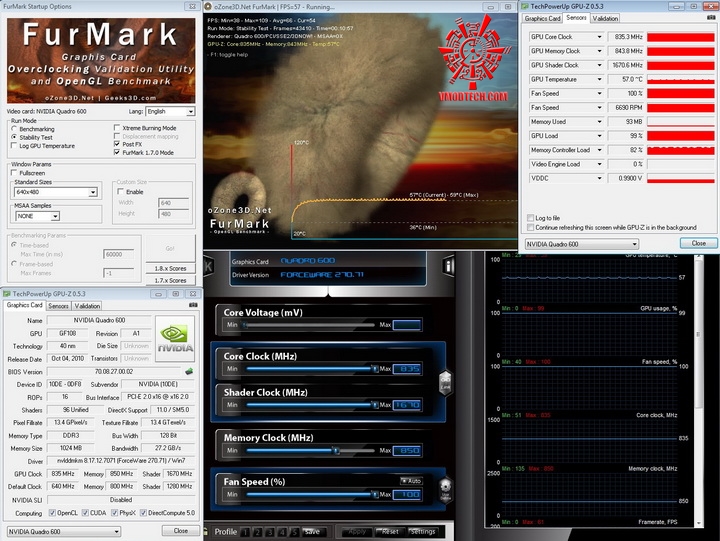Enable Fullscreen in Window Params
720x541 pixels.
tap(14, 173)
